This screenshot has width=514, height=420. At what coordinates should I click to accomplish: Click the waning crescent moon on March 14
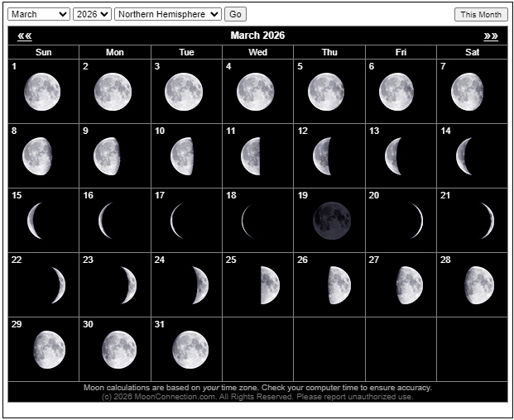tap(464, 156)
